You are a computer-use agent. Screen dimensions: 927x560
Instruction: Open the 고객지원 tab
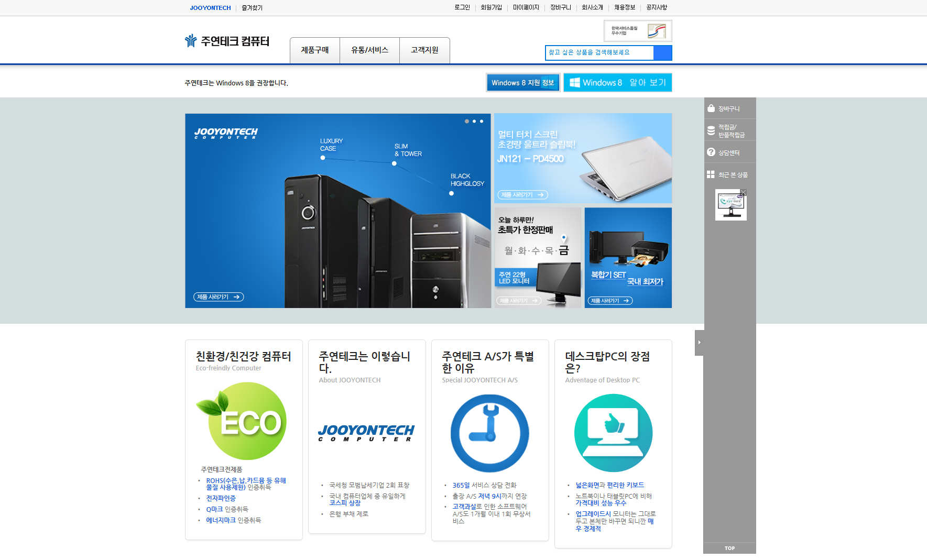pyautogui.click(x=424, y=50)
